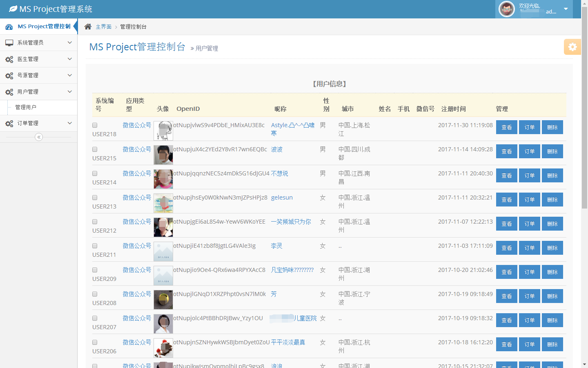This screenshot has width=588, height=368.
Task: Open the 用户管理 sidebar menu
Action: tap(28, 92)
